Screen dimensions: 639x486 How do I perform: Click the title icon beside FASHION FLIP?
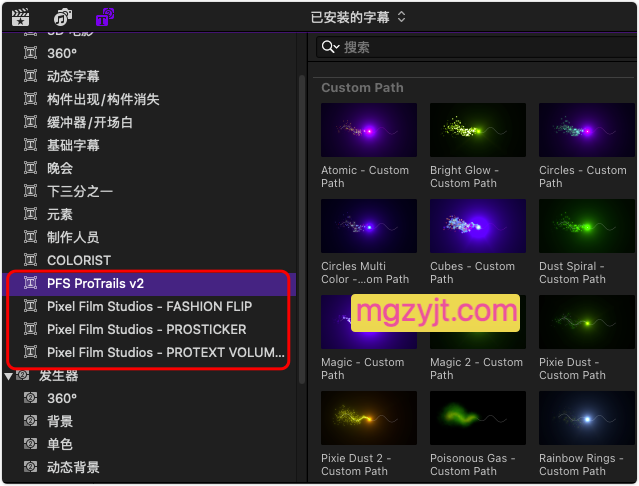coord(31,306)
